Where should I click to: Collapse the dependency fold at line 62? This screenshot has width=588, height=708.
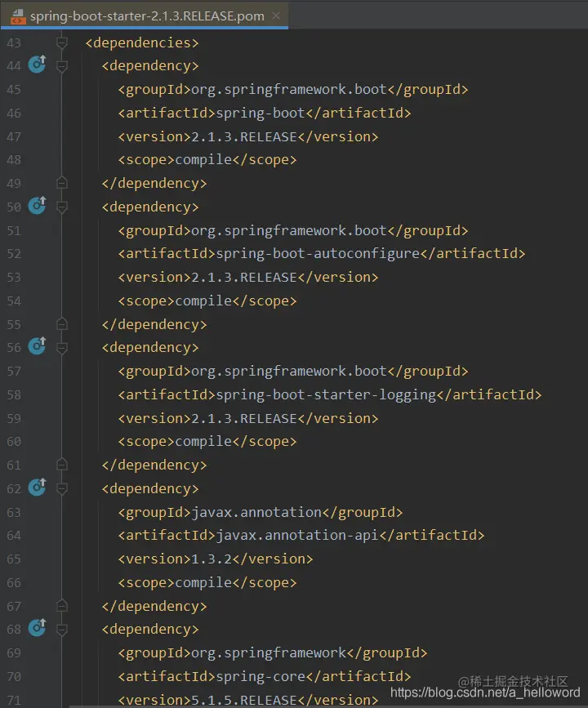[62, 489]
